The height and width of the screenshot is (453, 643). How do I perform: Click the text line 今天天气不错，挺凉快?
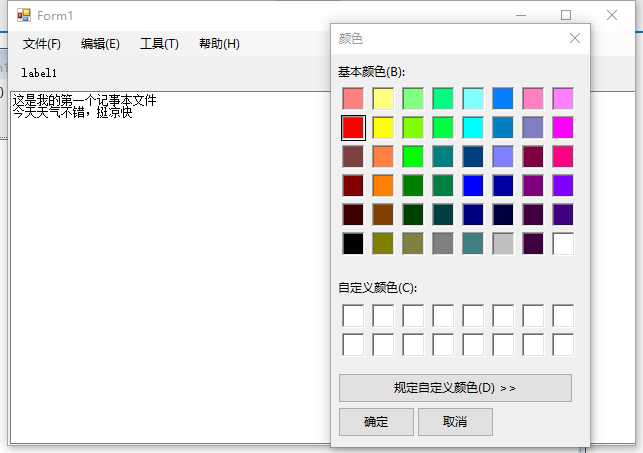[x=72, y=112]
